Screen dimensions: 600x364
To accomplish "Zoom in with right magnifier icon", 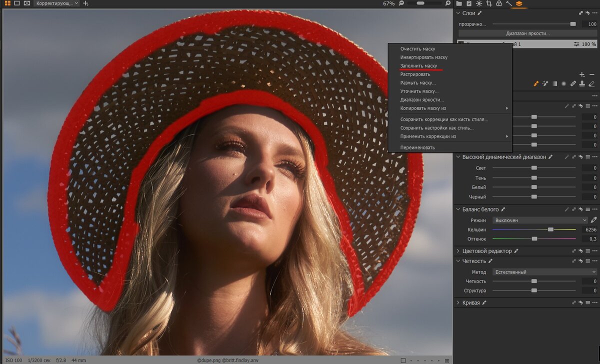I will coord(448,3).
